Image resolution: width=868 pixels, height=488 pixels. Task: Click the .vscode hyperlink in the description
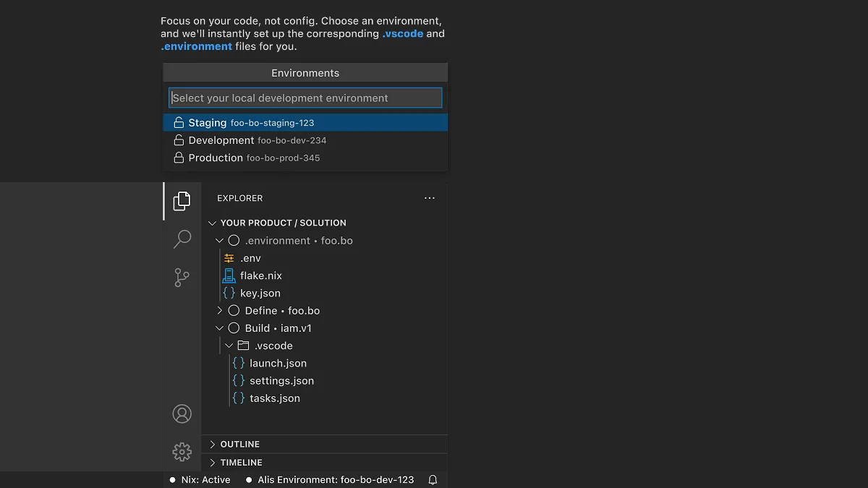[403, 33]
